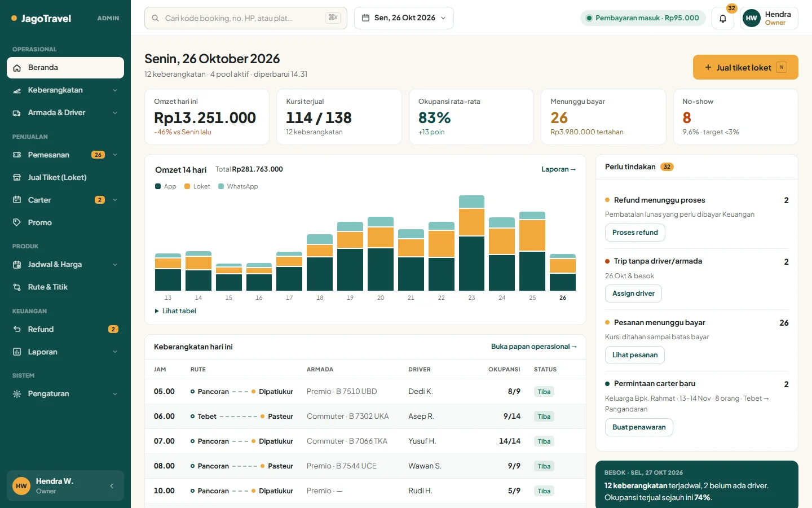This screenshot has height=508, width=812.
Task: Click the Jual tiket loket button
Action: click(745, 67)
